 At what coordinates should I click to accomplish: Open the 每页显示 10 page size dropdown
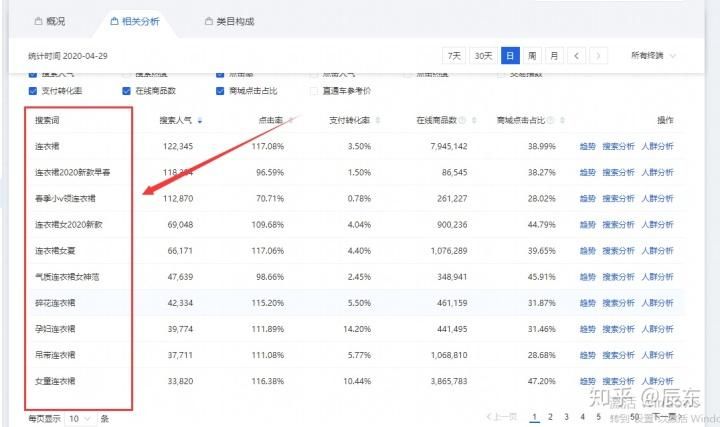pyautogui.click(x=80, y=418)
